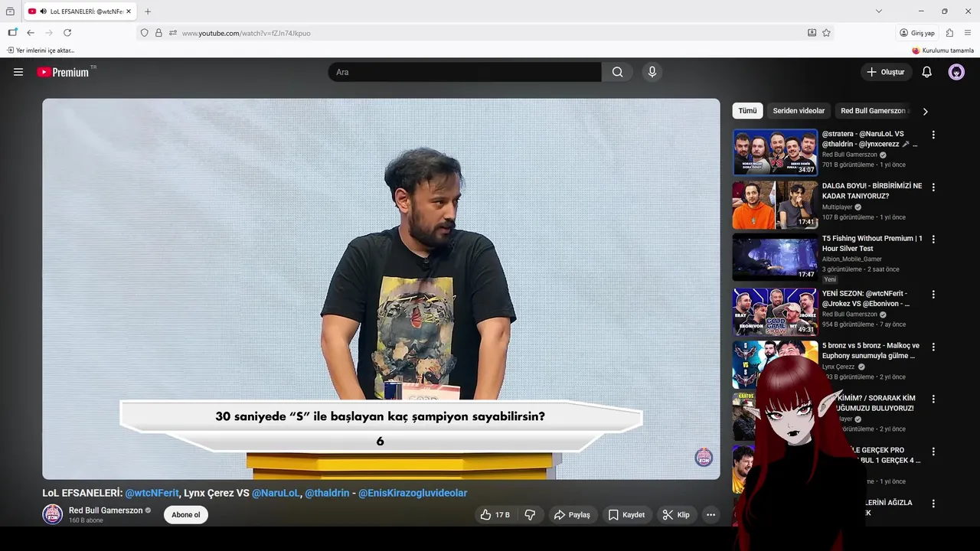This screenshot has width=980, height=551.
Task: Open the @NaruLoL mention link in title
Action: (x=276, y=493)
